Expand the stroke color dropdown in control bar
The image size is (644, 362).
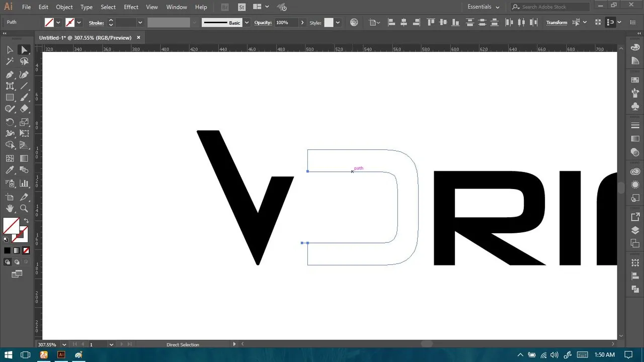[79, 23]
